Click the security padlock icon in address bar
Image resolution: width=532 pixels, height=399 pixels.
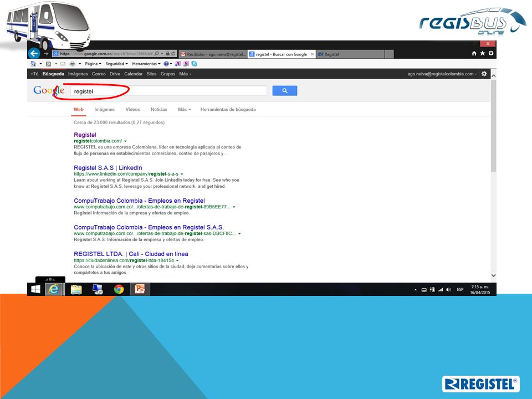(x=167, y=54)
